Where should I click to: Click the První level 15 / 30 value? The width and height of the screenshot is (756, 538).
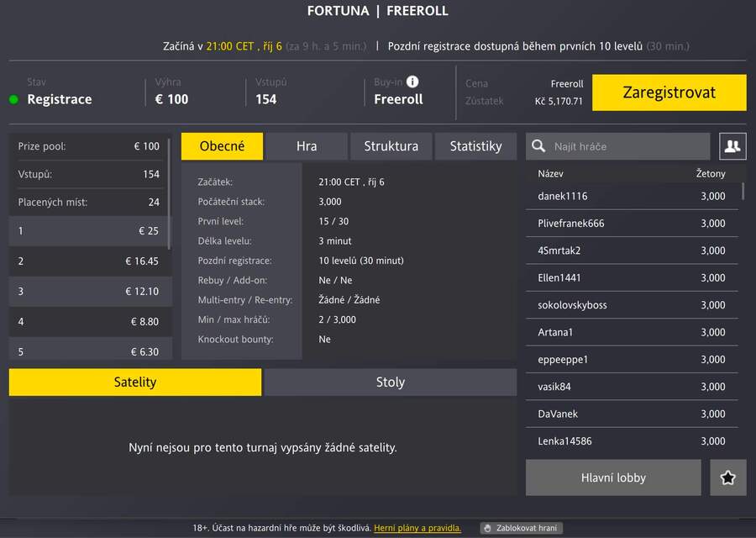(333, 221)
